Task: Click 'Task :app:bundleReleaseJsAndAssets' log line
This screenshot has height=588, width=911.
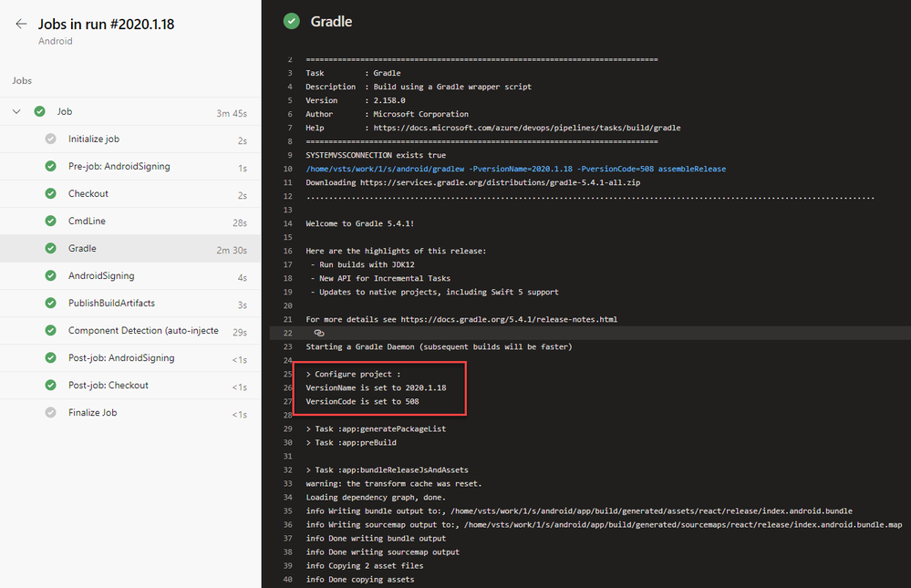Action: [387, 470]
